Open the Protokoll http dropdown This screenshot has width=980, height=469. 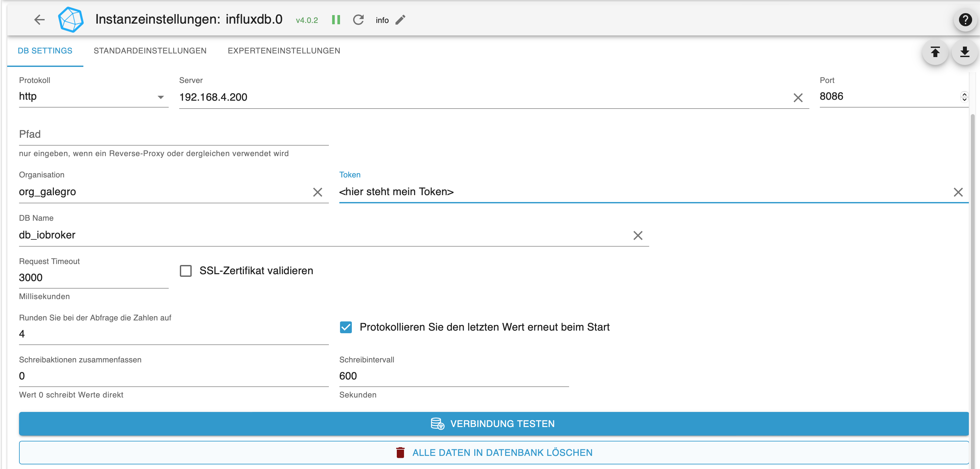click(93, 97)
